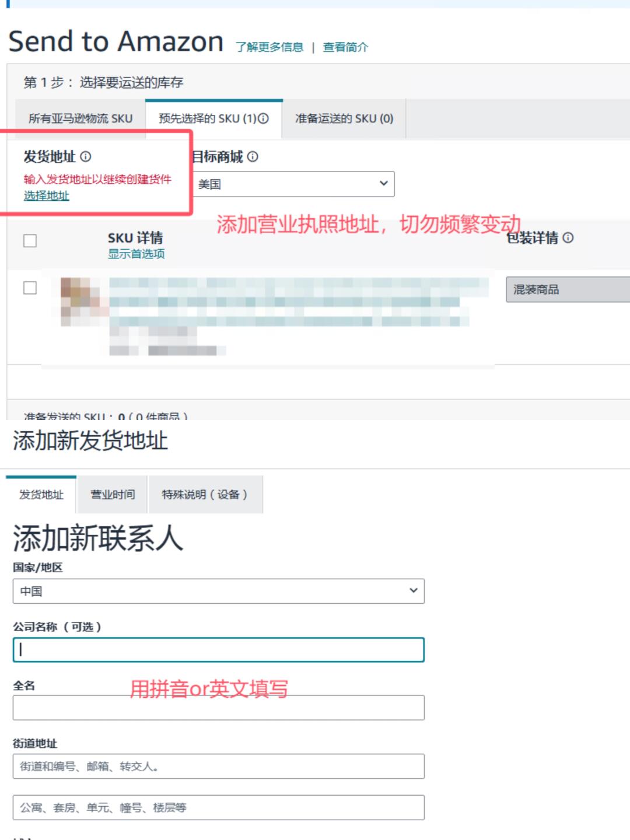Select the 预先选择的 SKU (1) tab
The height and width of the screenshot is (840, 630).
[213, 119]
